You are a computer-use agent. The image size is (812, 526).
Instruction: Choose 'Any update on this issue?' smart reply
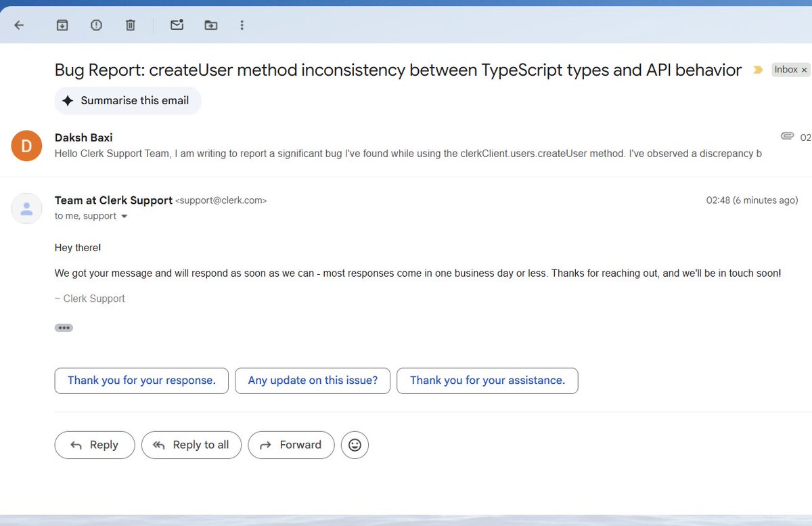313,380
